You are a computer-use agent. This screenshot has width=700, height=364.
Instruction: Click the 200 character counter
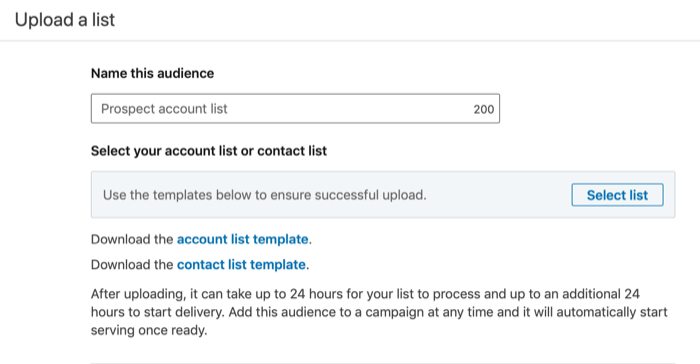(483, 109)
